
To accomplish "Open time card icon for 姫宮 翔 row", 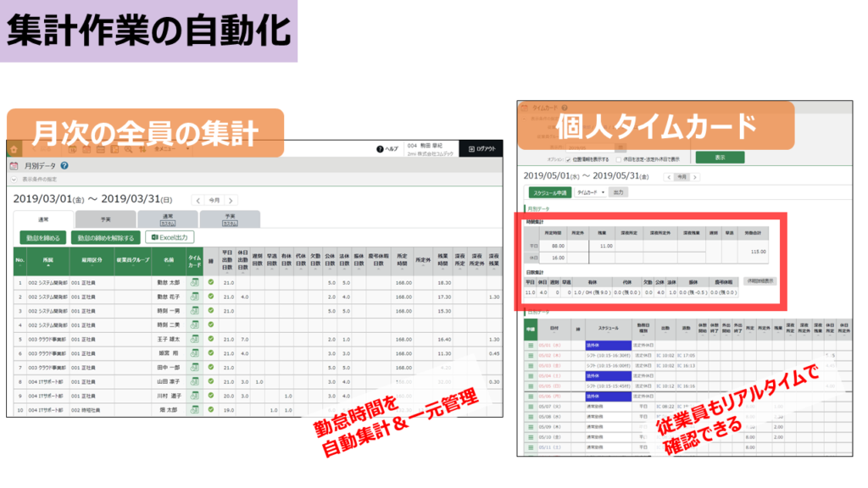I will tap(194, 353).
